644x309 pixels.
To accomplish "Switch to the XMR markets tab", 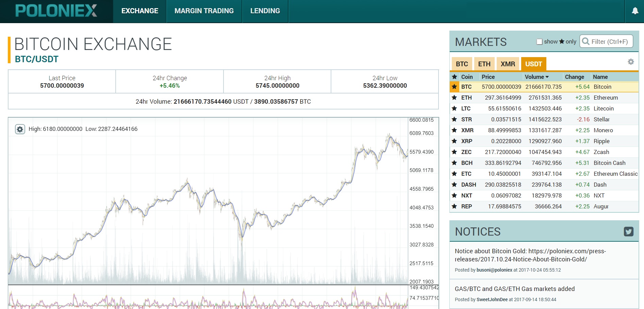I will (x=508, y=64).
